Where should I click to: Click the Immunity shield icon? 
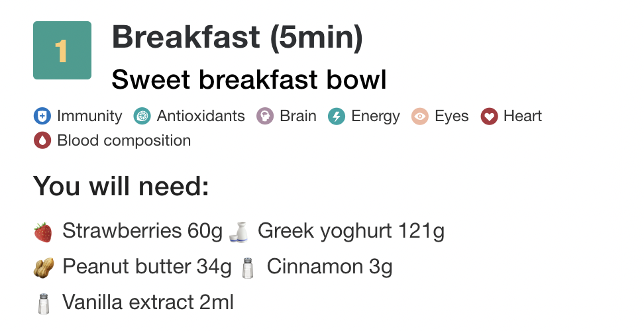[42, 117]
